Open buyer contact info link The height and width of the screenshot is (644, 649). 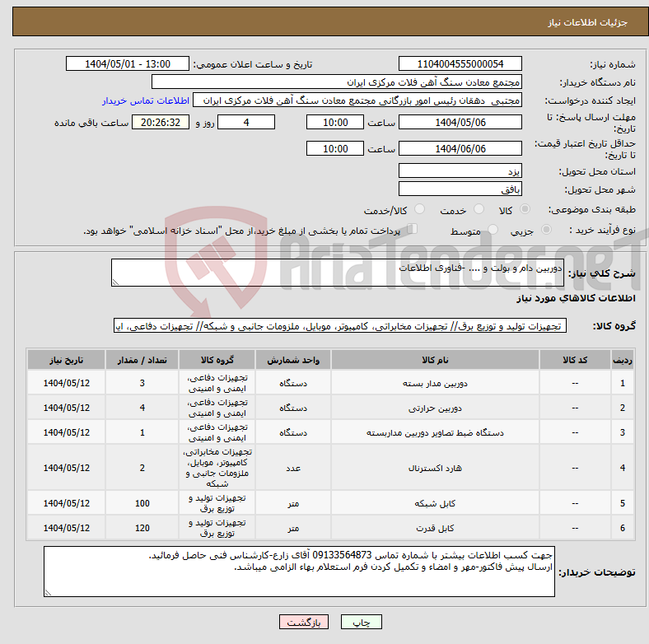(x=146, y=100)
